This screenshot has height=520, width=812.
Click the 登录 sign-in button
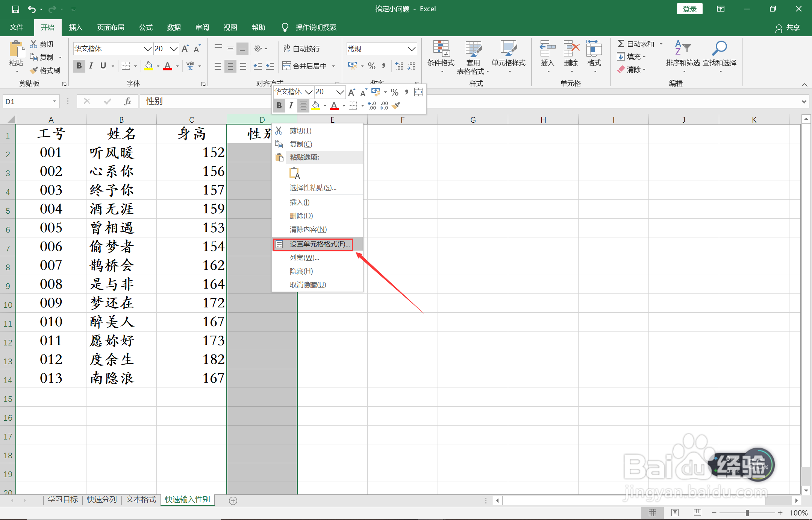(689, 9)
